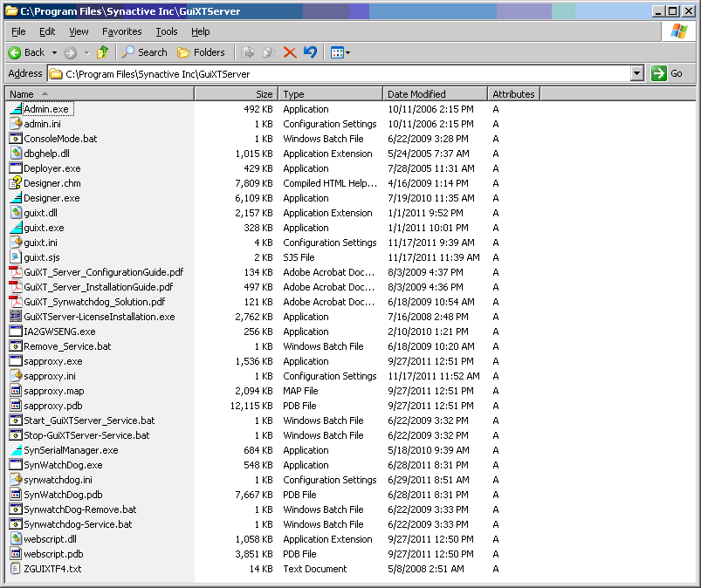Open the View menu

(79, 31)
